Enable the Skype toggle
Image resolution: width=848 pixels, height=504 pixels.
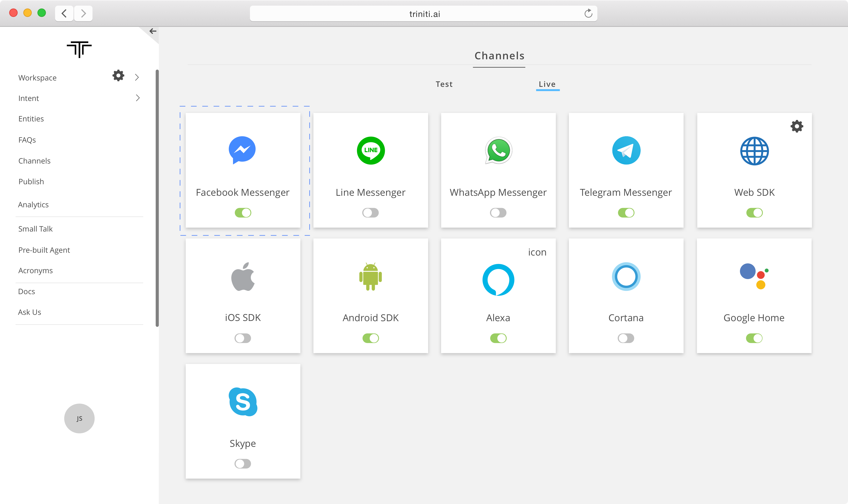point(242,464)
